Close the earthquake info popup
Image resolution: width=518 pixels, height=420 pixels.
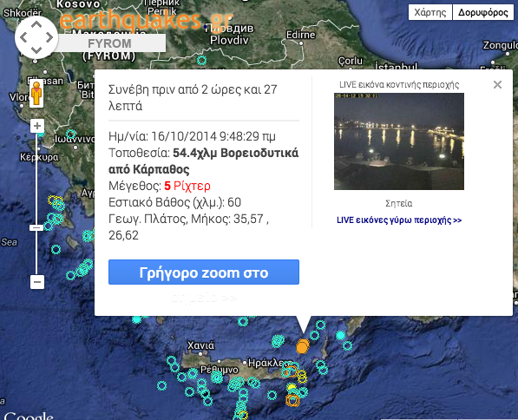[x=497, y=84]
